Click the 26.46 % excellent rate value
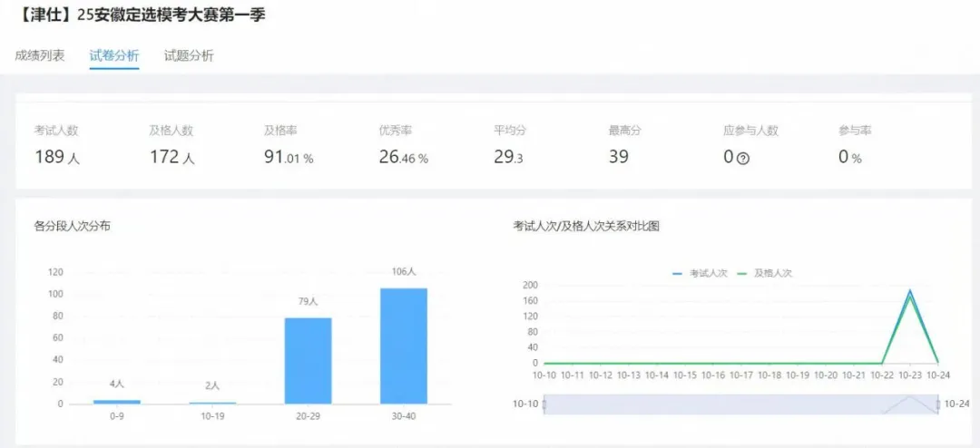Viewport: 980px width, 448px height. click(x=404, y=157)
